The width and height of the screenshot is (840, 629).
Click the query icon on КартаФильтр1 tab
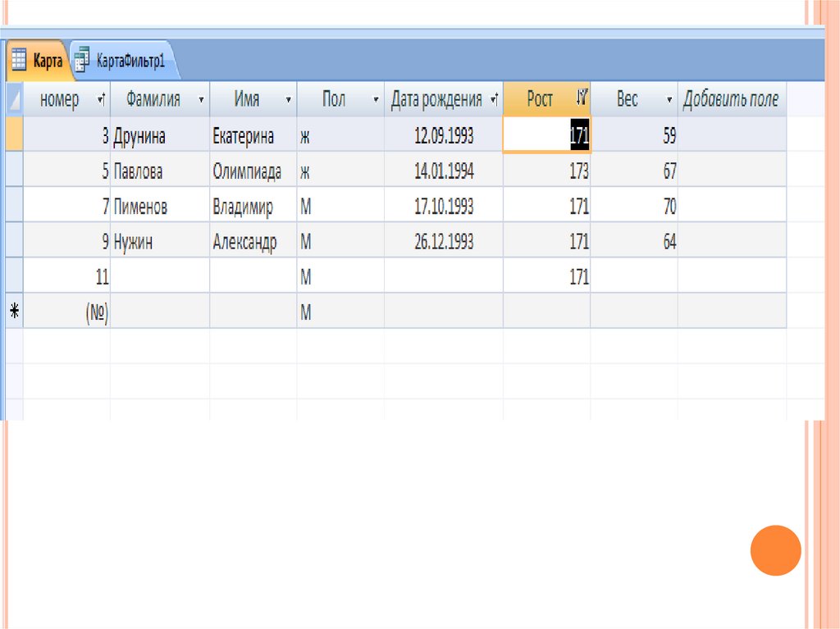pos(82,61)
